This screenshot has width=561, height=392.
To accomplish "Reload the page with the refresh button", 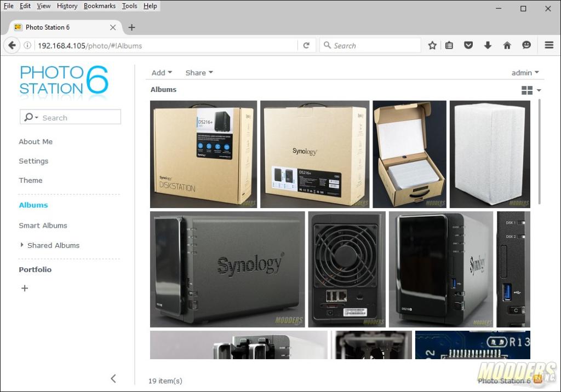I will pos(306,45).
